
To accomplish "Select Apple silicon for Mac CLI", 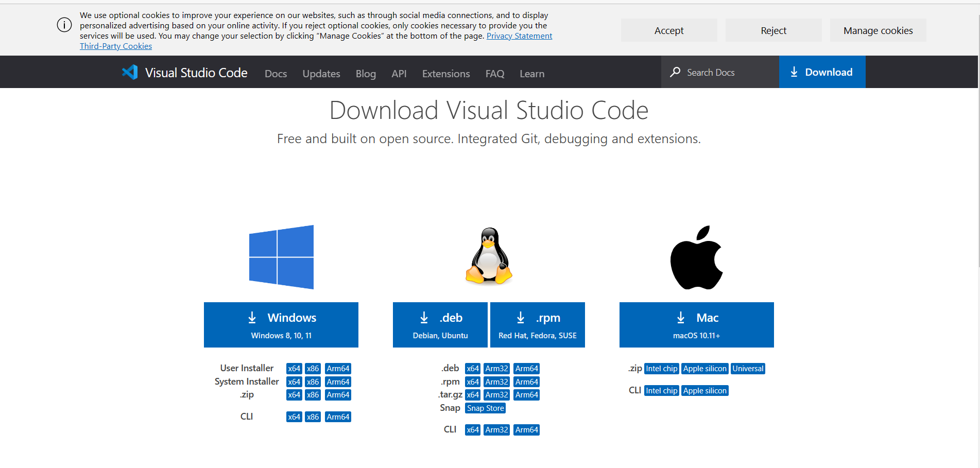I will [705, 391].
